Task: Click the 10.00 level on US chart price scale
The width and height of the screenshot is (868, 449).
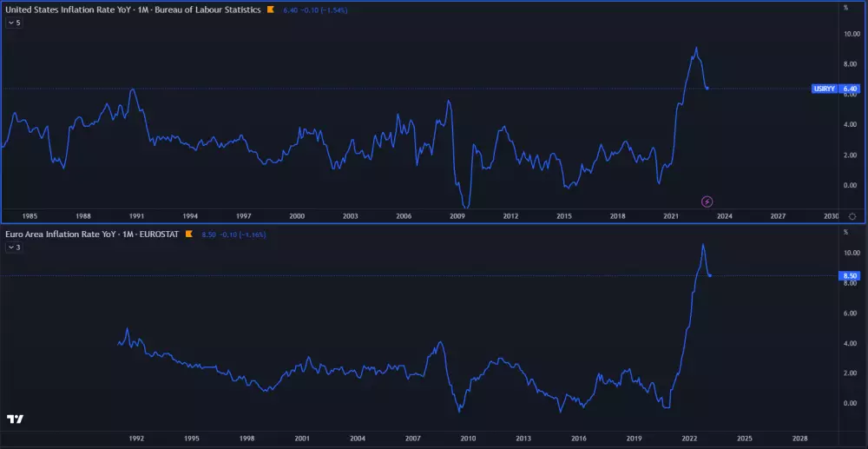Action: point(852,34)
